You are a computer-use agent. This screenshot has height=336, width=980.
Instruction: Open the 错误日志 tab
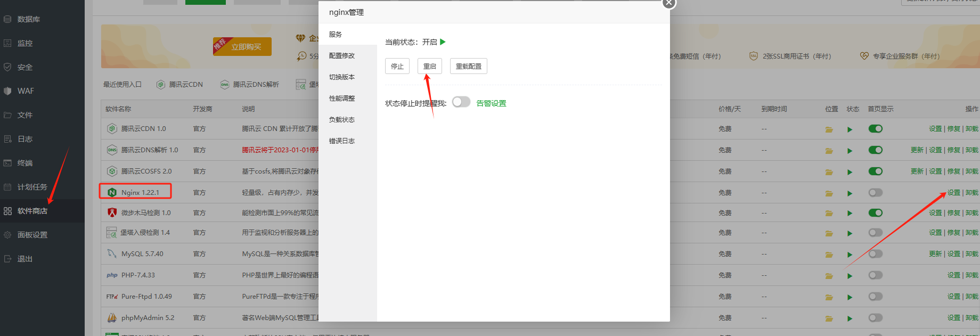342,141
